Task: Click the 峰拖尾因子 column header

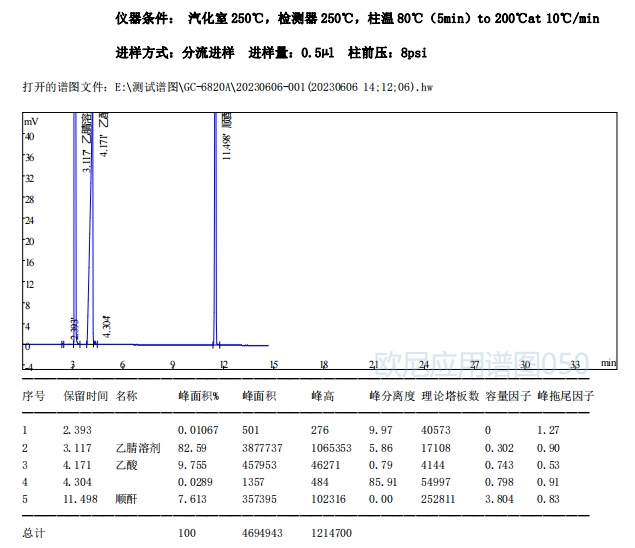Action: pos(566,396)
